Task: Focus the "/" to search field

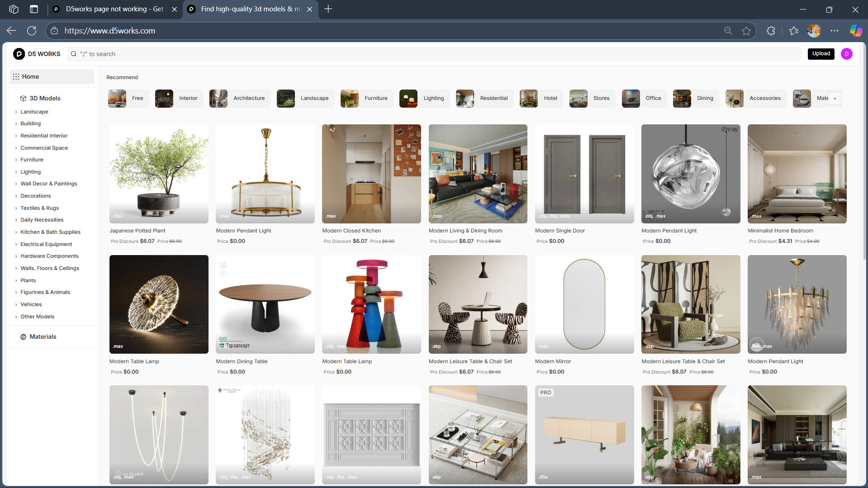Action: click(x=434, y=54)
